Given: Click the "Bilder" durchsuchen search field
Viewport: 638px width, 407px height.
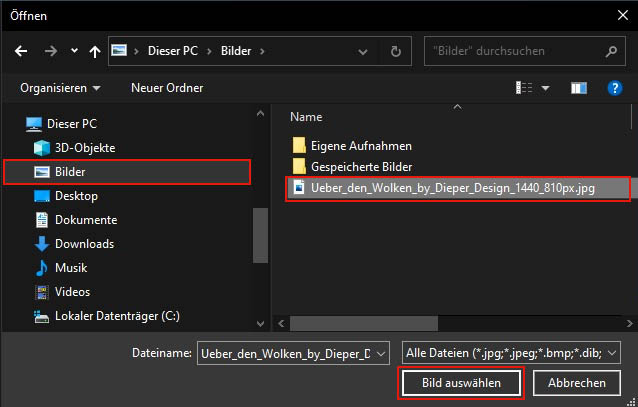Looking at the screenshot, I should (510, 50).
